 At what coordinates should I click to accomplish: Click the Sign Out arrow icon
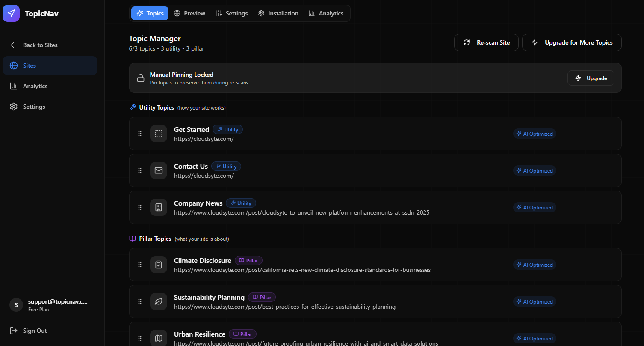(x=14, y=330)
